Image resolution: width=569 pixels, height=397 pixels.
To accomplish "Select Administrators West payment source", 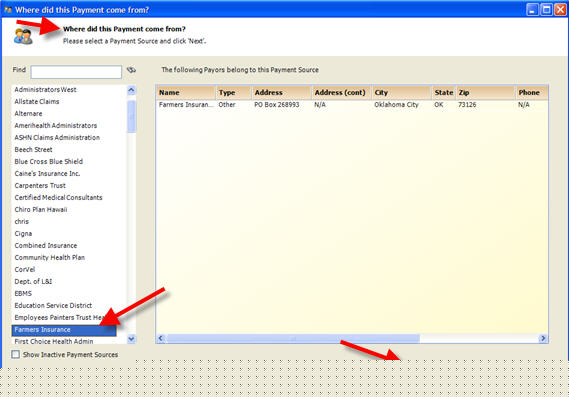I will [45, 90].
